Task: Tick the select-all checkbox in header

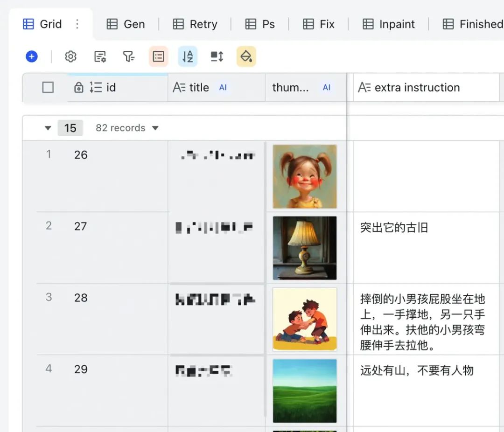Action: coord(48,87)
